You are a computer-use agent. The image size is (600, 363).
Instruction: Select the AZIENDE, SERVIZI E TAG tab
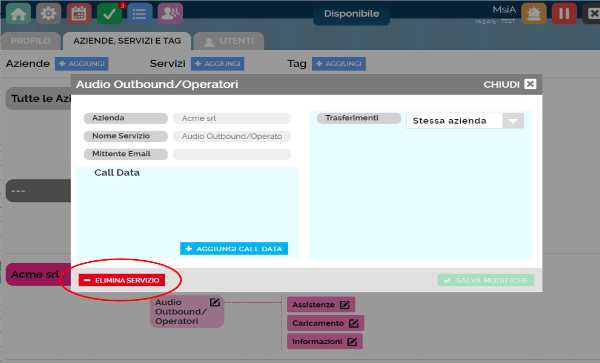point(127,41)
